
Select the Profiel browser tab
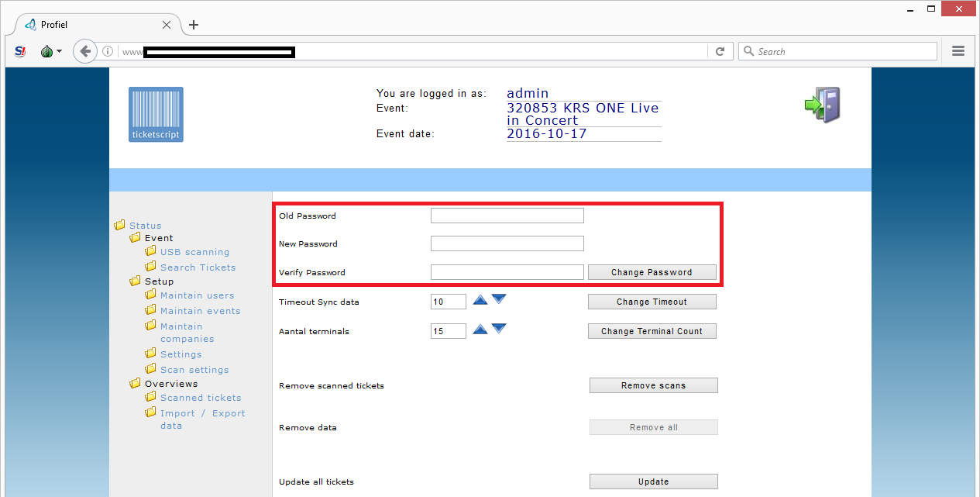pos(98,25)
